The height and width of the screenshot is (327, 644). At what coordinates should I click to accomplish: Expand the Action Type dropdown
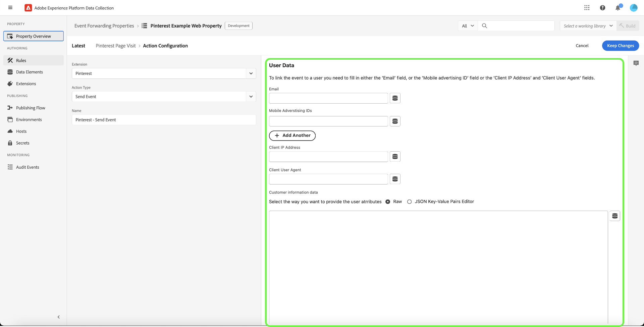tap(251, 97)
